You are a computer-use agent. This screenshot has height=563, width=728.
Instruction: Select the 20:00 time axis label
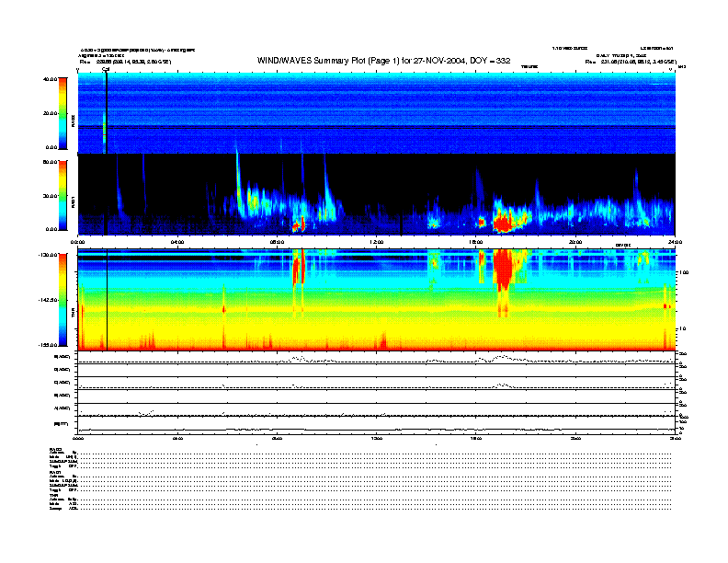point(575,241)
